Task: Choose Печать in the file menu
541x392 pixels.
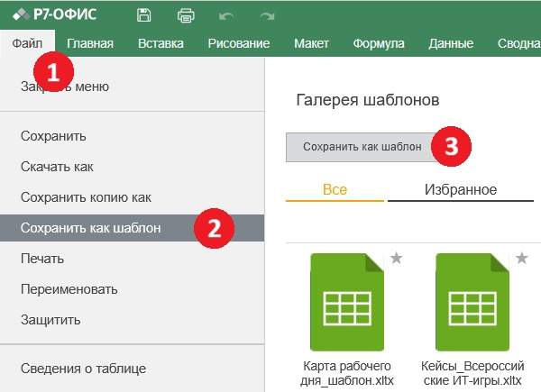Action: pyautogui.click(x=133, y=259)
